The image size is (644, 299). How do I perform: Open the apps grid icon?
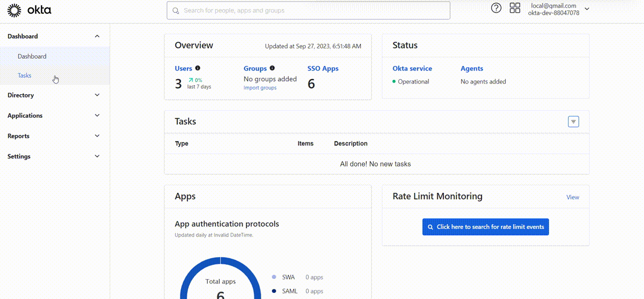[x=515, y=8]
